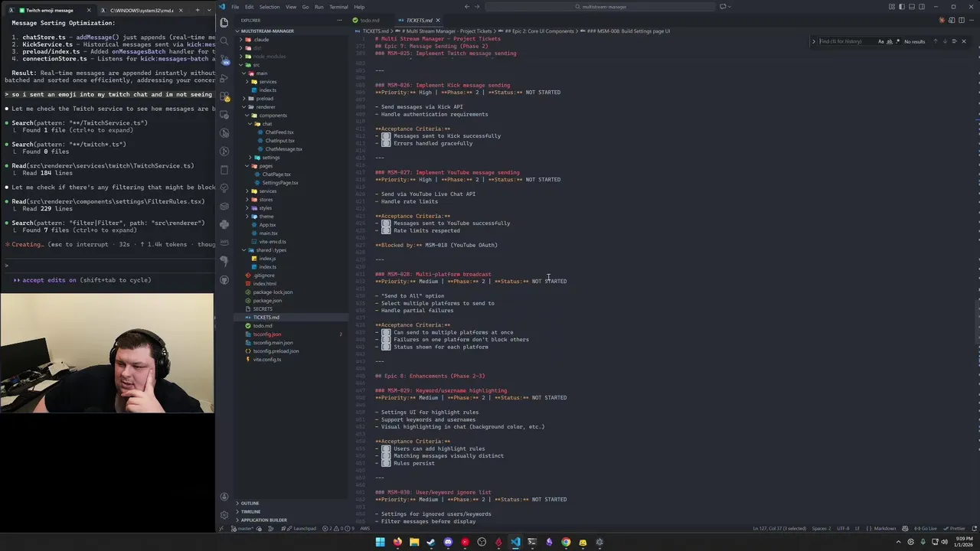
Task: Close the find widget
Action: pyautogui.click(x=964, y=41)
